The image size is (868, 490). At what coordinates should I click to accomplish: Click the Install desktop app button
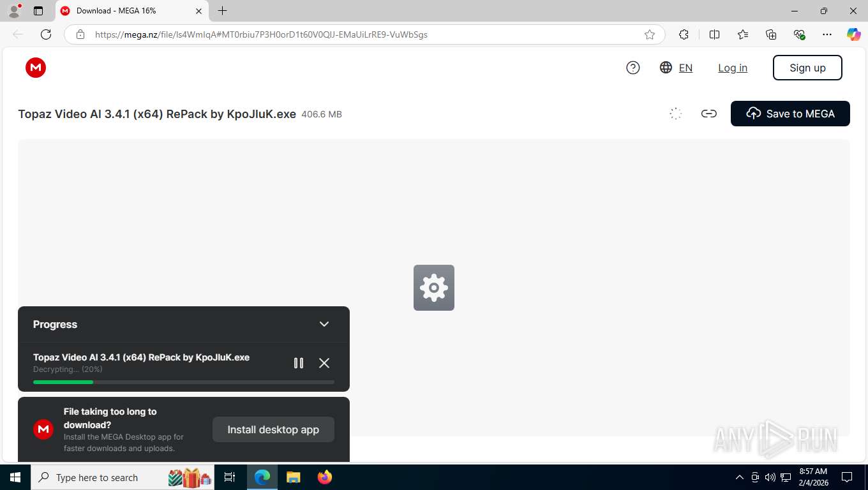[x=273, y=429]
